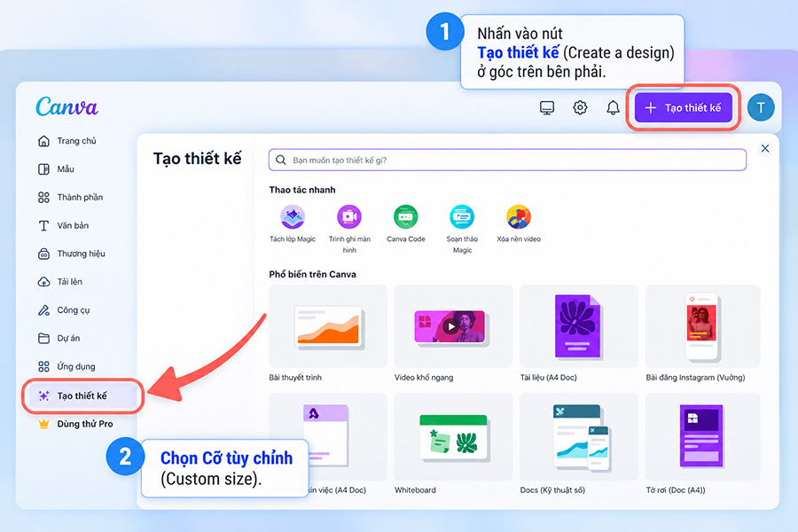
Task: Choose the Bài thuyết trình thumbnail
Action: point(328,326)
